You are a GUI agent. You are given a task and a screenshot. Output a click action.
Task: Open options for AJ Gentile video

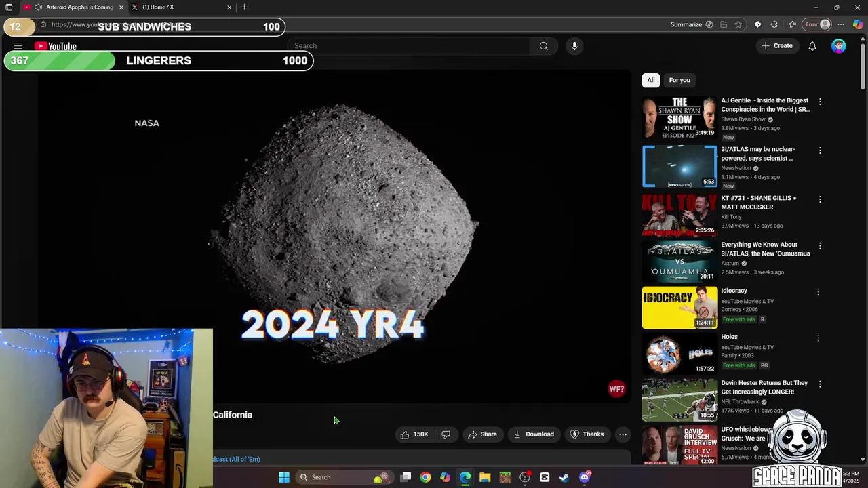click(820, 102)
